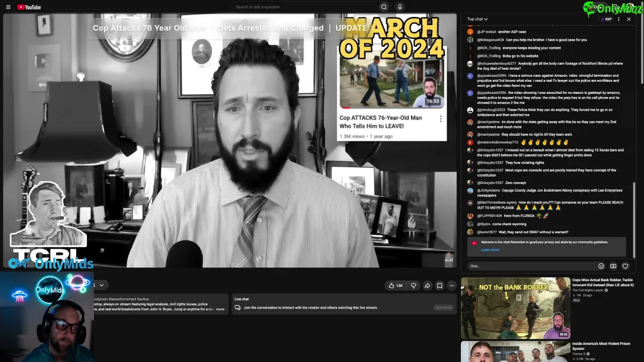Expand the Top chat mode dropdown
This screenshot has height=362, width=644.
477,19
